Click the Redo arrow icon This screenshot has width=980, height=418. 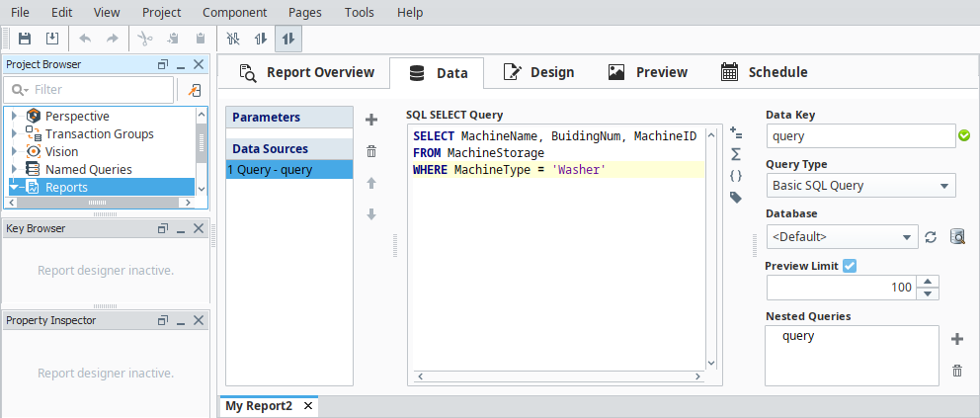coord(113,39)
